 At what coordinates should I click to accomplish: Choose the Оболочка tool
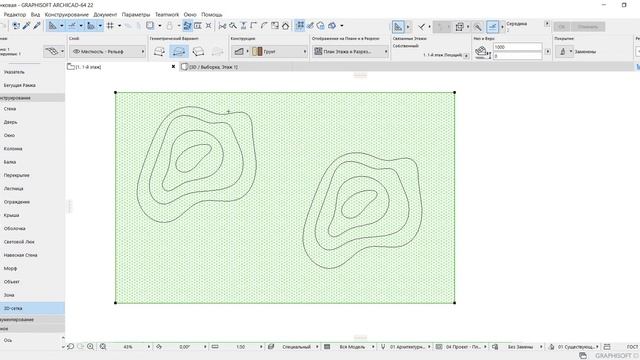point(15,229)
